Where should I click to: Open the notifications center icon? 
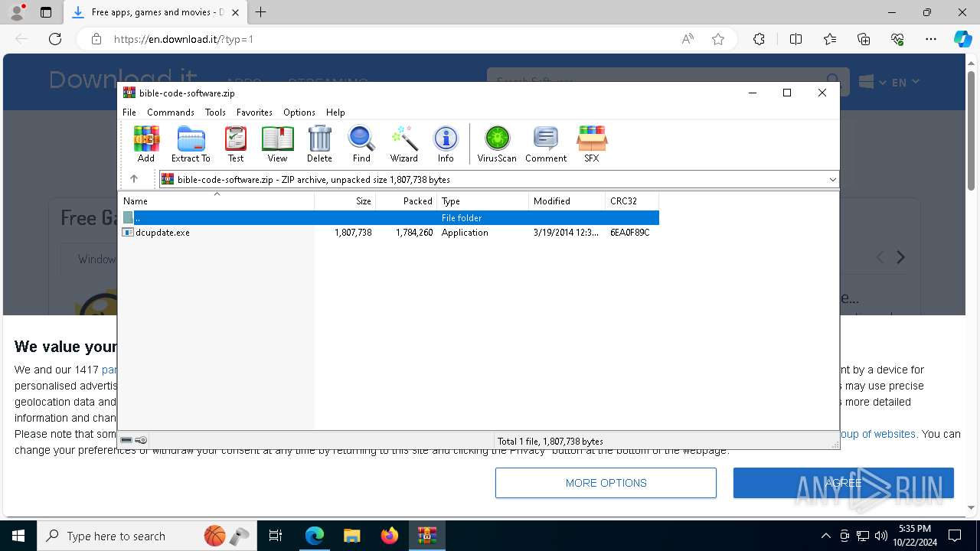pos(955,536)
